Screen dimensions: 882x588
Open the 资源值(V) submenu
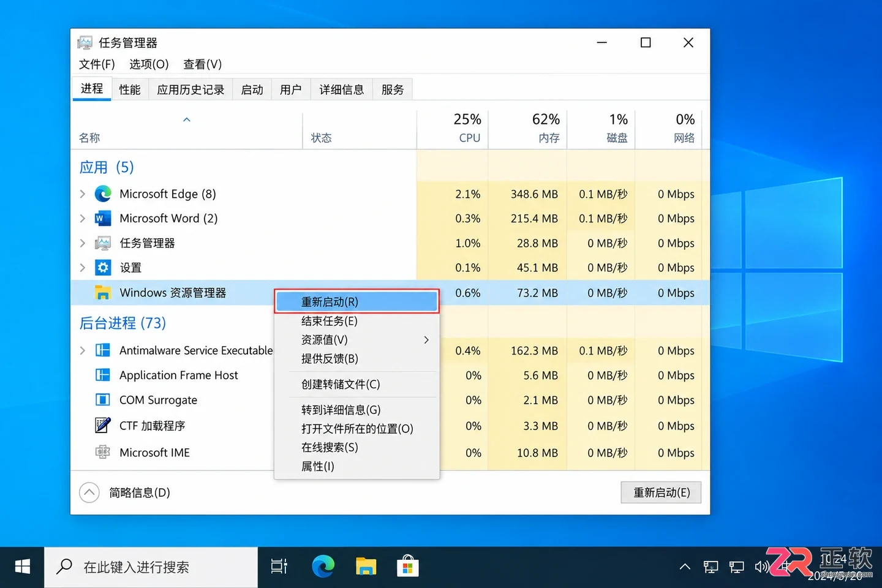357,340
